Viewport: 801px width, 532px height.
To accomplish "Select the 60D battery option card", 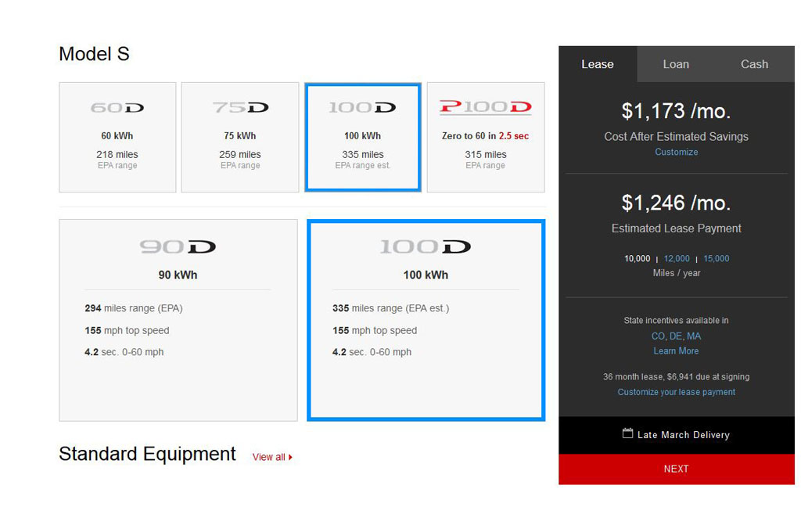I will (x=117, y=137).
